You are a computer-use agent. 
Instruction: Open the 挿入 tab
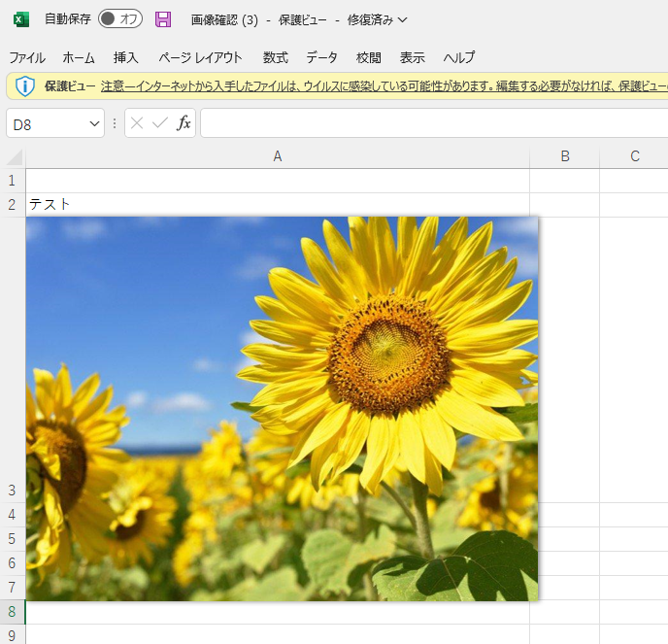click(x=126, y=57)
